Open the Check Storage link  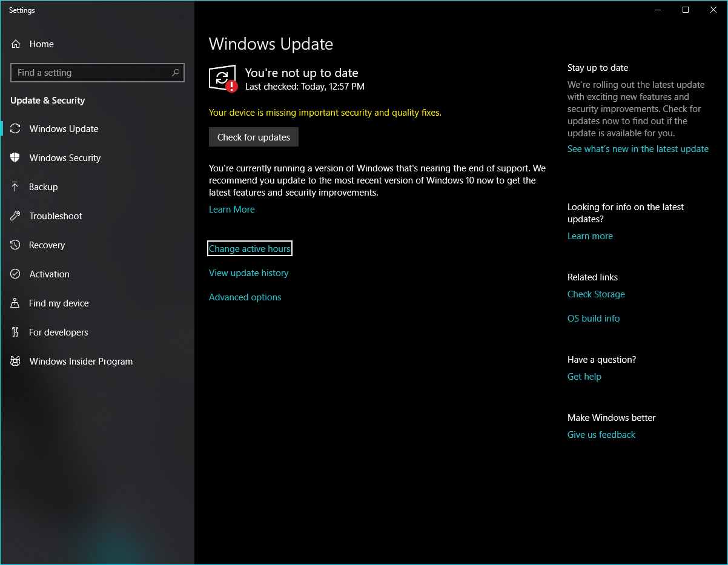click(x=596, y=294)
